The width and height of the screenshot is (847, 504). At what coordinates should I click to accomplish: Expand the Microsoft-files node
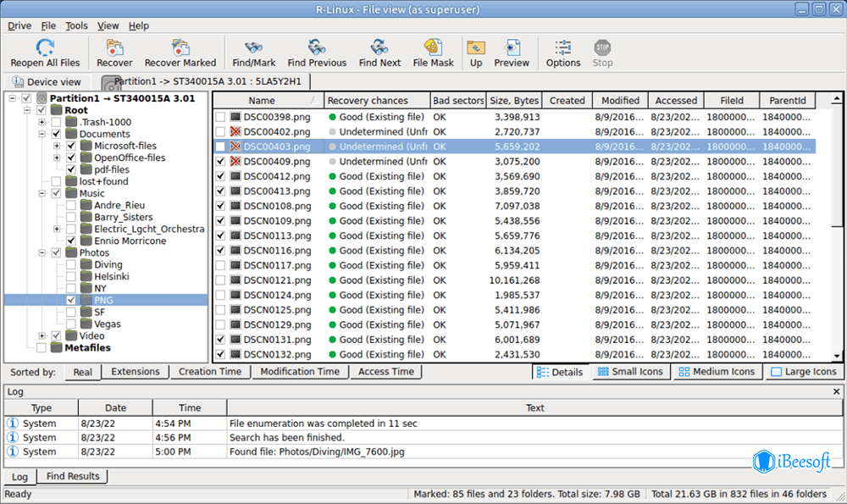pos(57,146)
